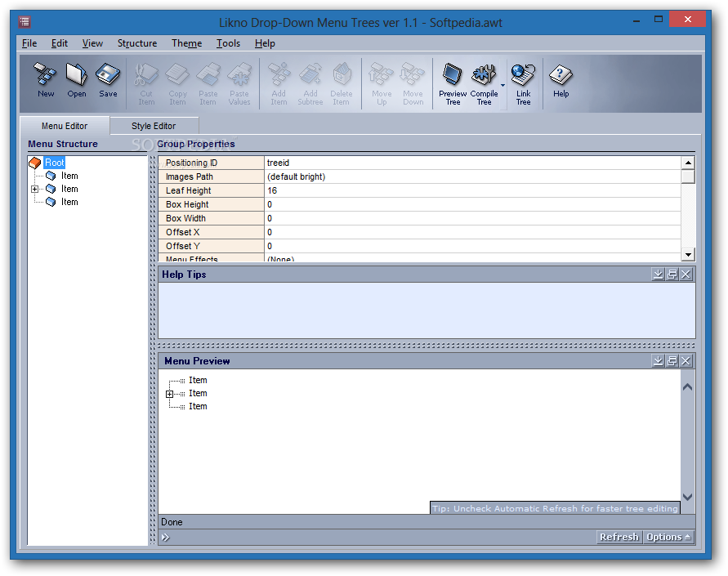Click the Compile Tree toolbar icon
728x576 pixels.
484,84
